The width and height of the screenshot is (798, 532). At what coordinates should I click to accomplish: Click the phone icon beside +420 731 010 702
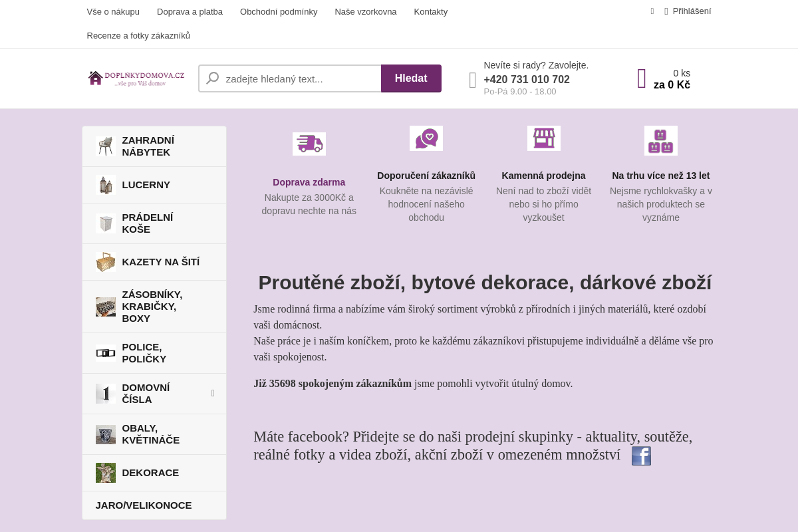pyautogui.click(x=472, y=78)
